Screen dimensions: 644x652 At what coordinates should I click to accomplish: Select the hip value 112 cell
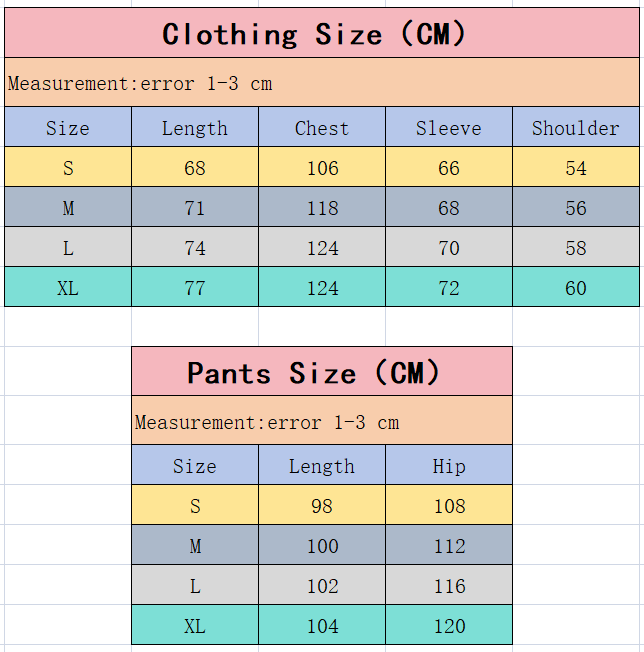[449, 546]
